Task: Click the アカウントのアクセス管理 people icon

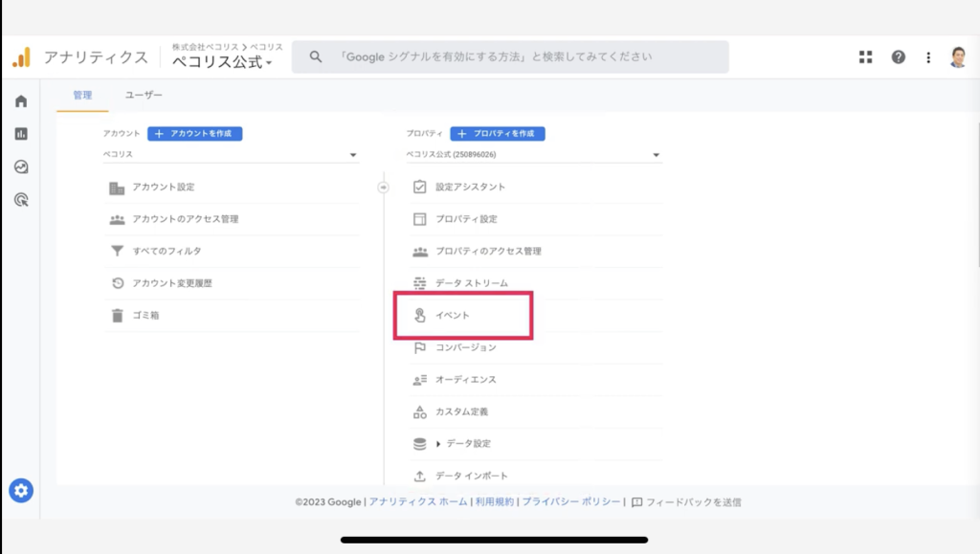Action: click(117, 219)
